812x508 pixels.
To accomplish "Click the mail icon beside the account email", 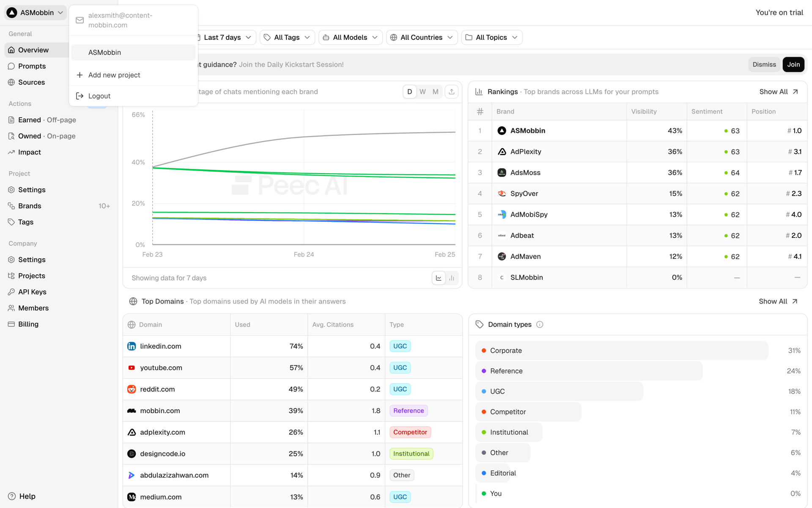I will pos(80,20).
